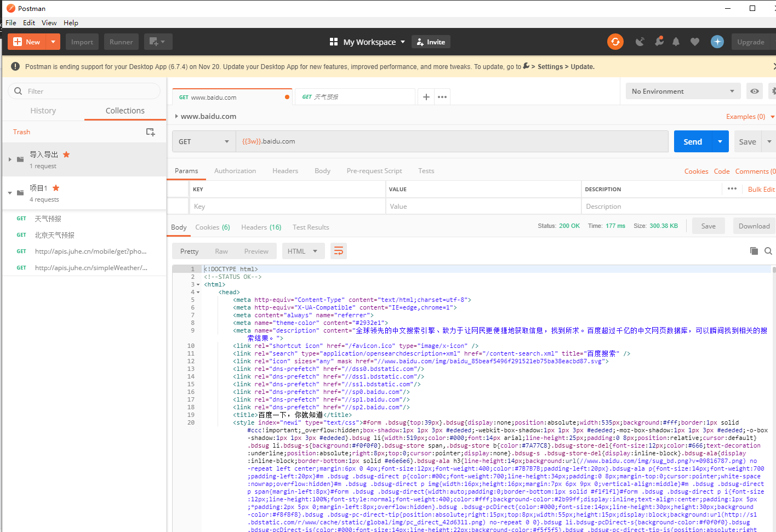Add a new request tab
The image size is (776, 532).
426,97
